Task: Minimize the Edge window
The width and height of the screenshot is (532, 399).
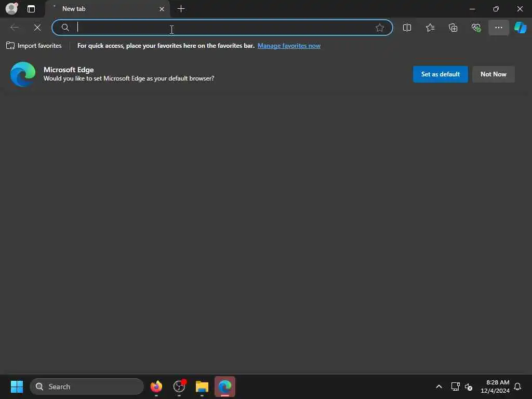Action: pyautogui.click(x=472, y=9)
